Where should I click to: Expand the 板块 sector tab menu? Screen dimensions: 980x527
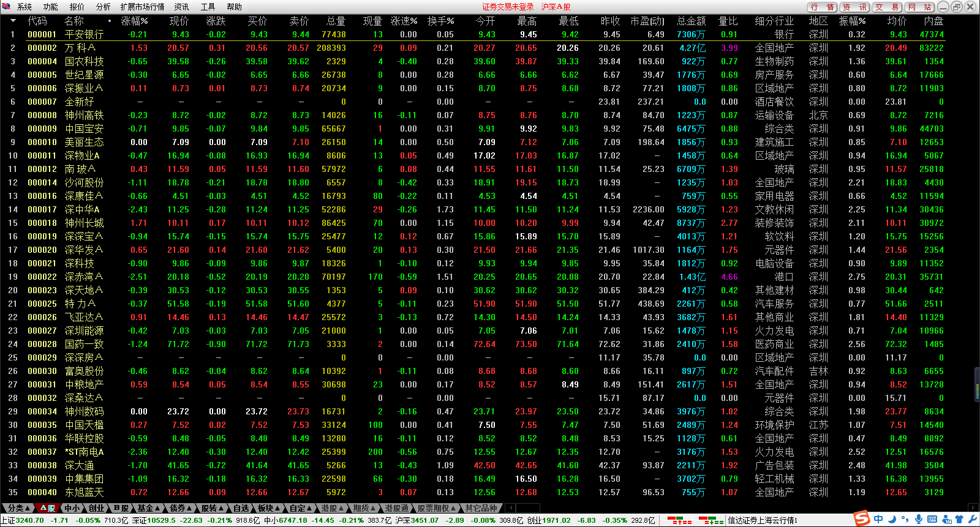[269, 508]
